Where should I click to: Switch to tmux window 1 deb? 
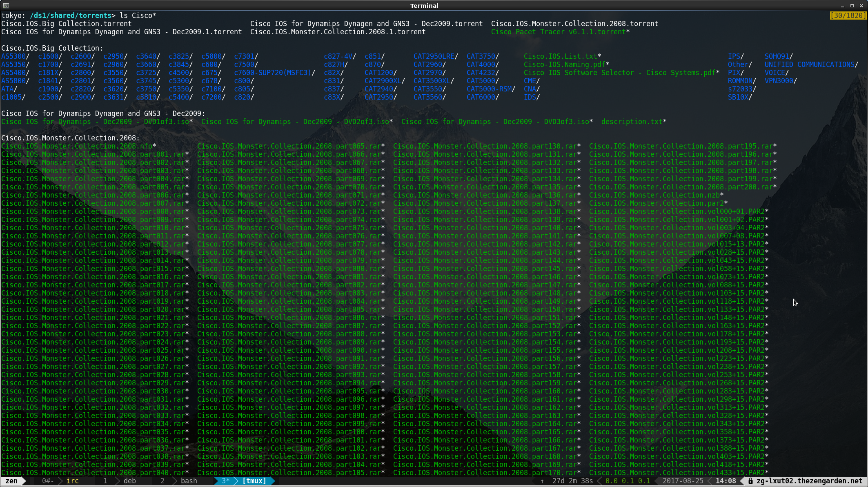(120, 481)
